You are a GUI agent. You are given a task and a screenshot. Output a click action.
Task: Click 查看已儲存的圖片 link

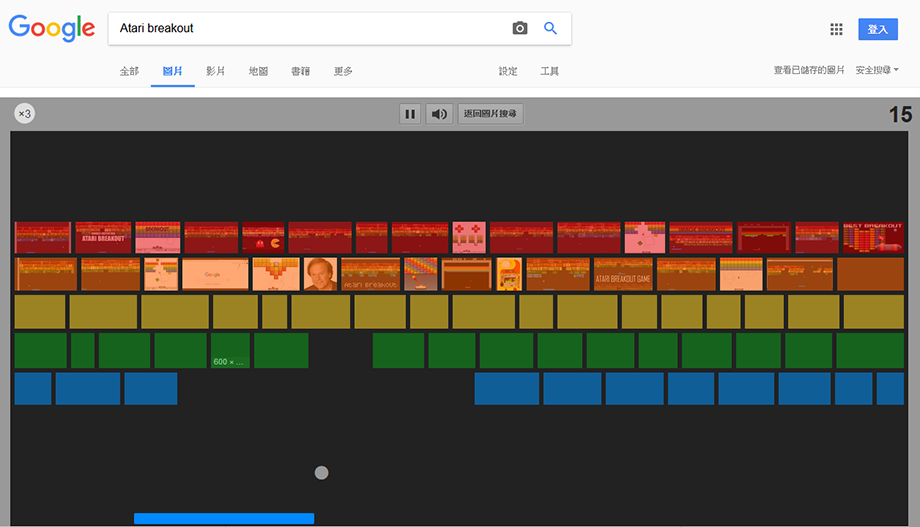(x=809, y=70)
